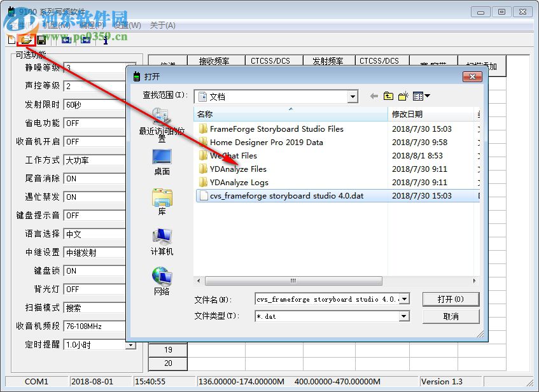Click the 发射频率 column header

328,61
